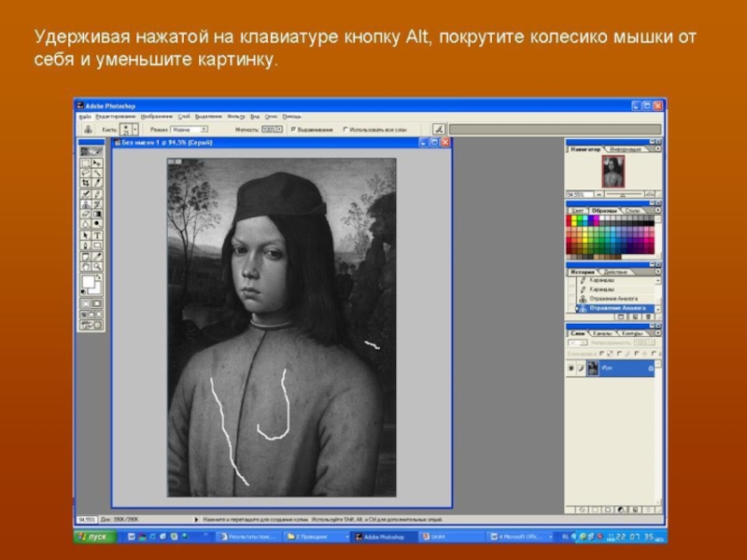
Task: Uncheck the Выравнивание checkbox
Action: pyautogui.click(x=293, y=129)
